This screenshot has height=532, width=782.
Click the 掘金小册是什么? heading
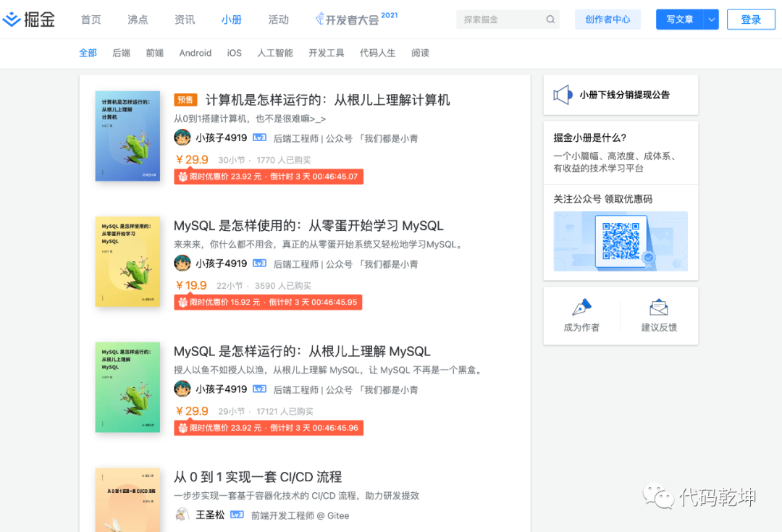[589, 138]
